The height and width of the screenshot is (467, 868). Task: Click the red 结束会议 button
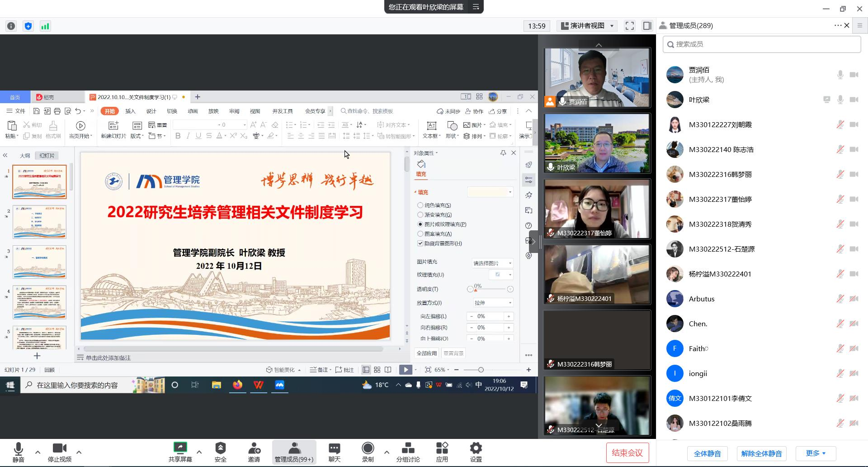(x=627, y=453)
